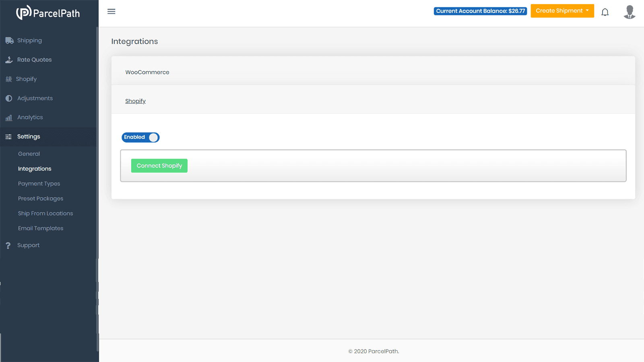
Task: Click the Current Account Balance badge
Action: click(480, 11)
